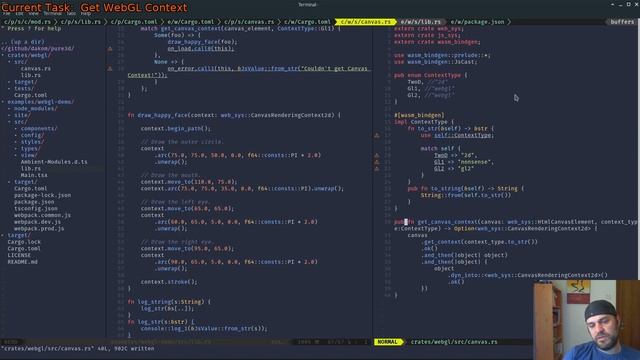This screenshot has height=360, width=640.
Task: Open the Tabs menu of the terminal
Action: point(71,13)
